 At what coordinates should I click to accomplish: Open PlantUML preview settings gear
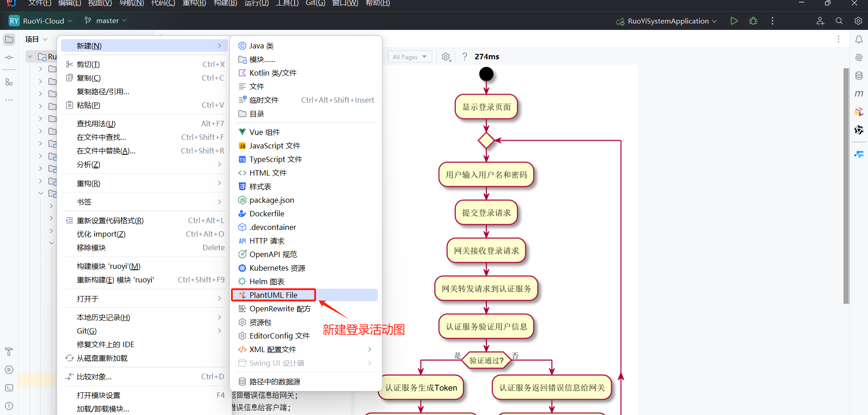coord(446,56)
